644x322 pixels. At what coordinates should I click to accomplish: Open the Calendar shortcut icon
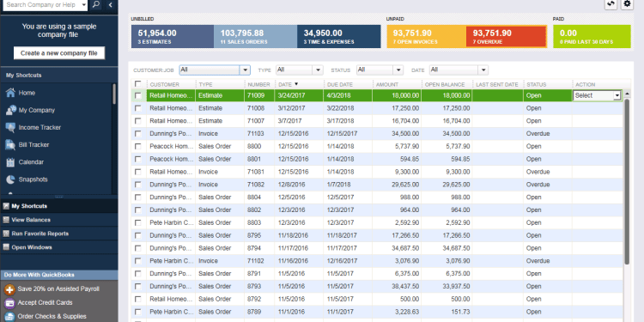click(10, 161)
